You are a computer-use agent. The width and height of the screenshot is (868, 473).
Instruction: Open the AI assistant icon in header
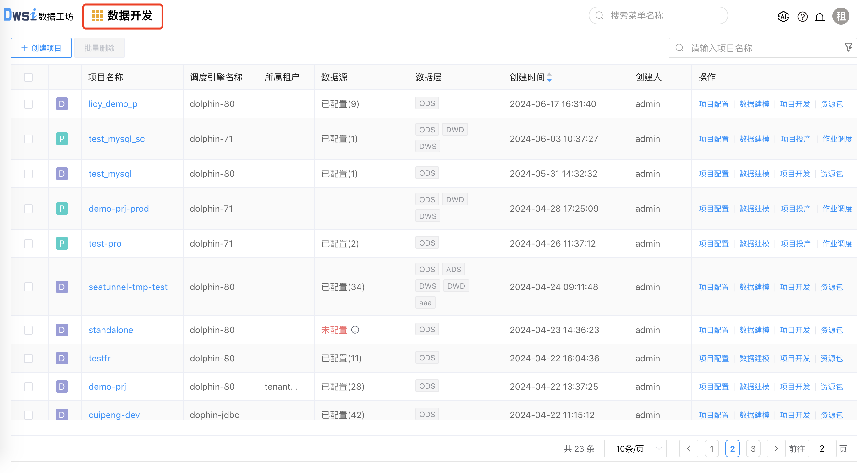(783, 16)
